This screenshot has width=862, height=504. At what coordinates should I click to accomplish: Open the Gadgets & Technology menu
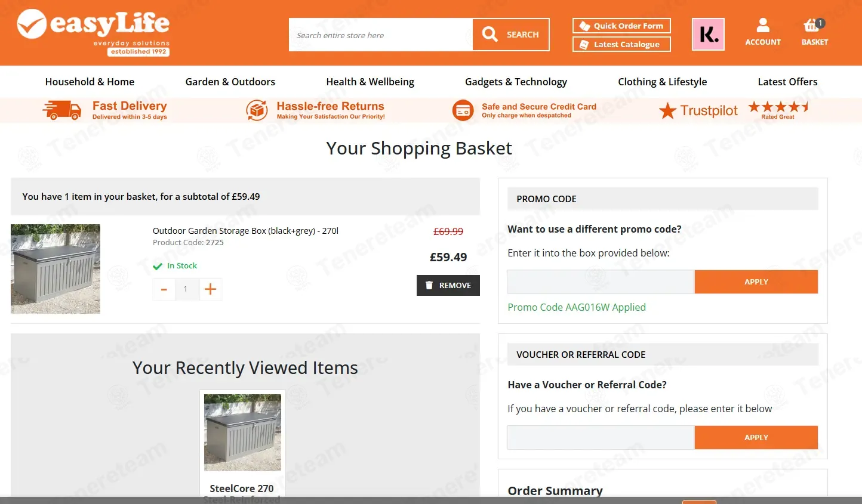(516, 82)
